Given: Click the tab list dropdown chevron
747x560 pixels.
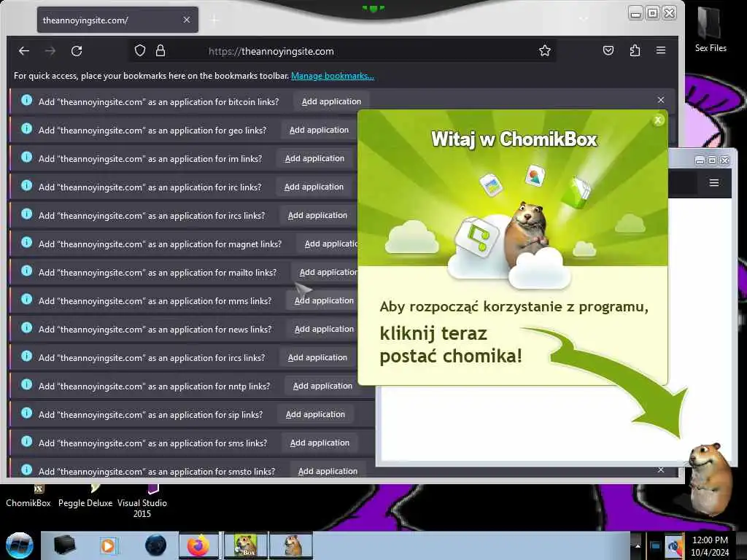Looking at the screenshot, I should pyautogui.click(x=583, y=19).
